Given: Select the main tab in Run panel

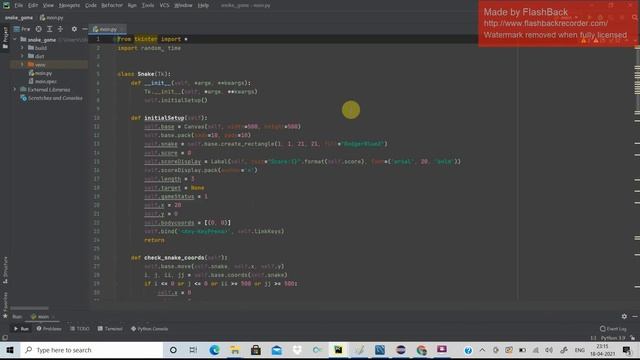Looking at the screenshot, I should pyautogui.click(x=41, y=316).
